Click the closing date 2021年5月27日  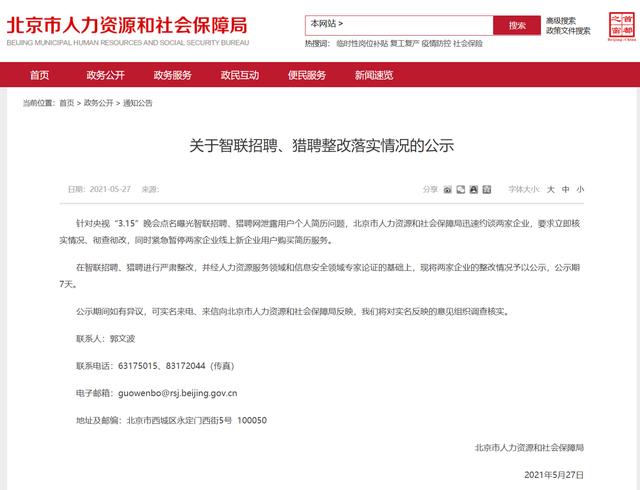click(554, 475)
